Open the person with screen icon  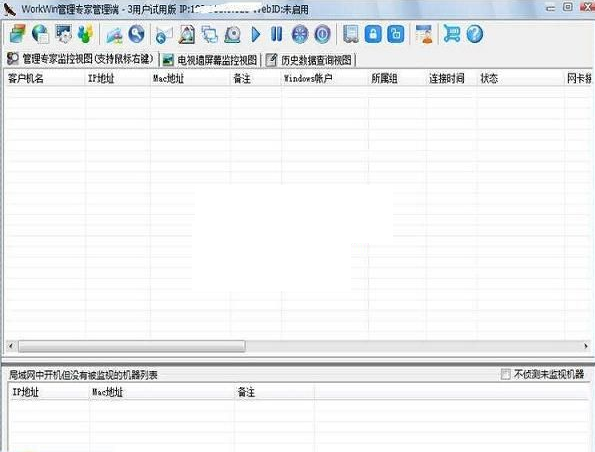tap(424, 34)
